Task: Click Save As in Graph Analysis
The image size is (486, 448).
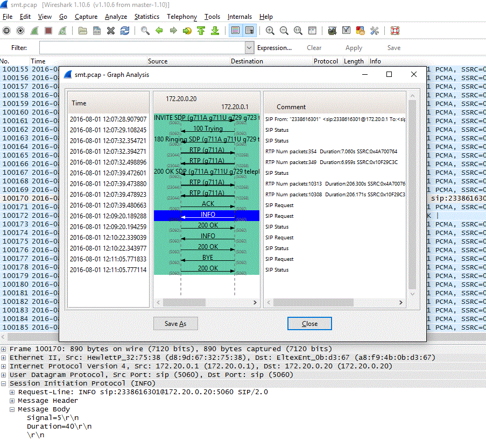Action: (x=175, y=323)
